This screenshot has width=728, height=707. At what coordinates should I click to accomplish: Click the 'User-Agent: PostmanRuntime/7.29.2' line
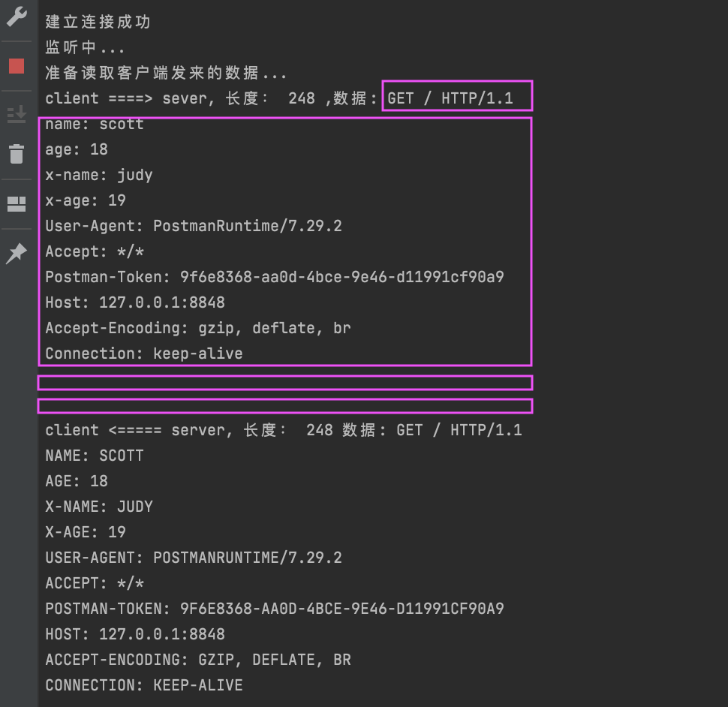point(194,226)
